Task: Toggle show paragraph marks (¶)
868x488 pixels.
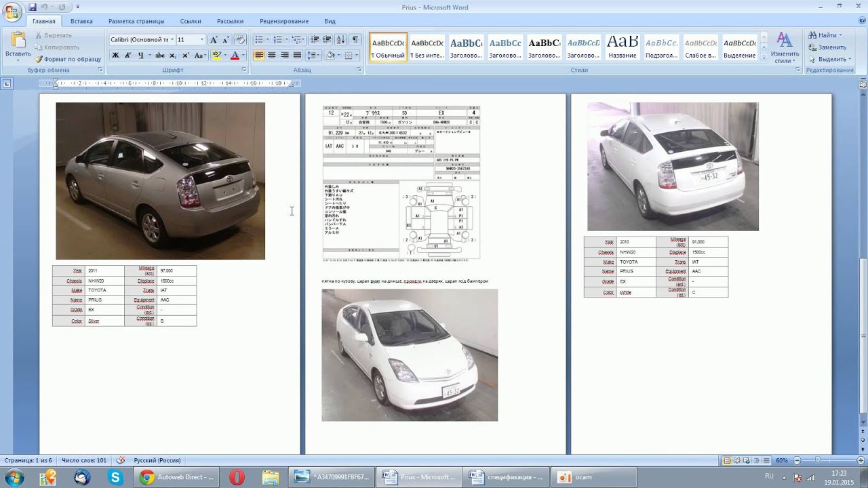Action: [x=355, y=40]
